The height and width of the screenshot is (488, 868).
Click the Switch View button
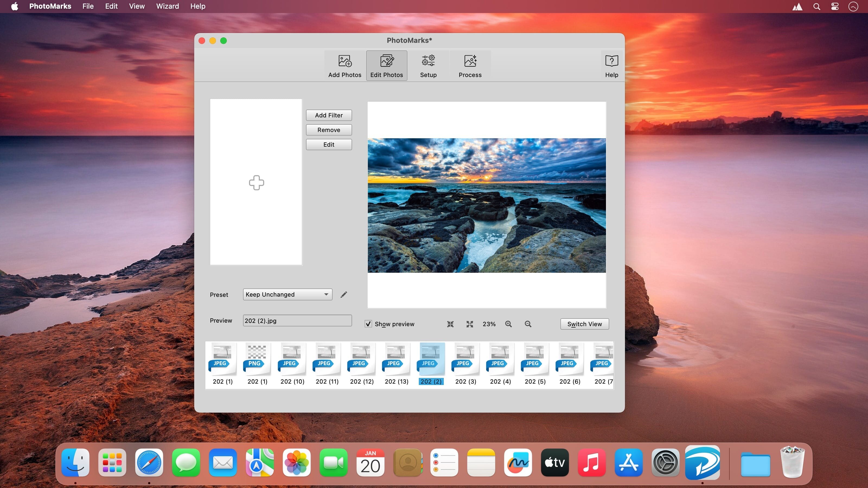coord(584,324)
